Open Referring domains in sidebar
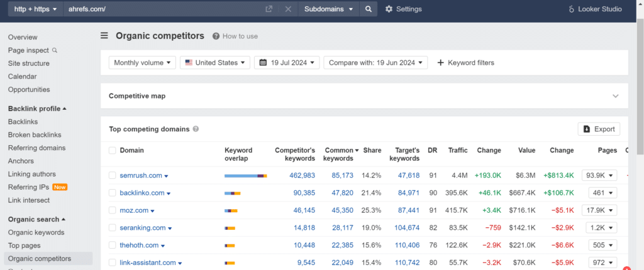This screenshot has height=270, width=644. (36, 148)
